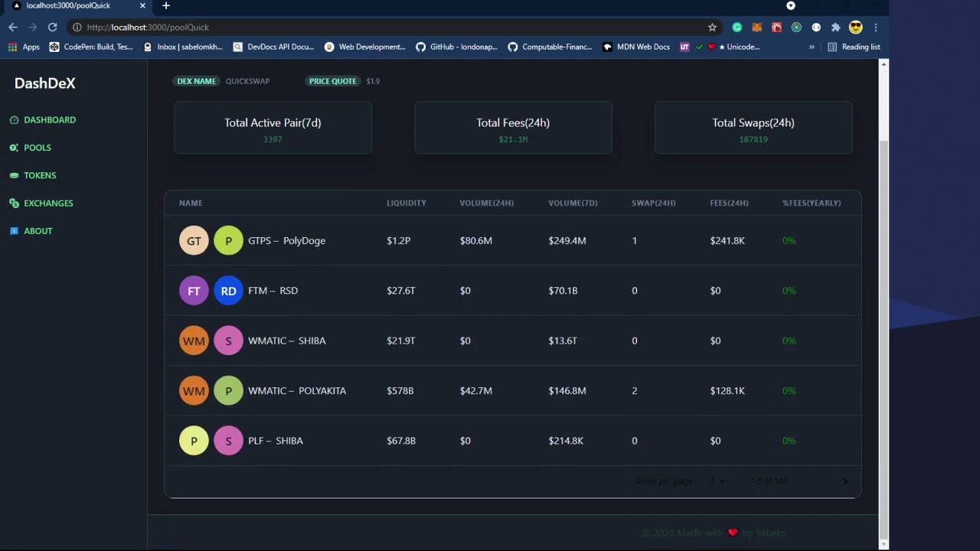Click the Tokens coin icon
980x551 pixels.
point(14,175)
